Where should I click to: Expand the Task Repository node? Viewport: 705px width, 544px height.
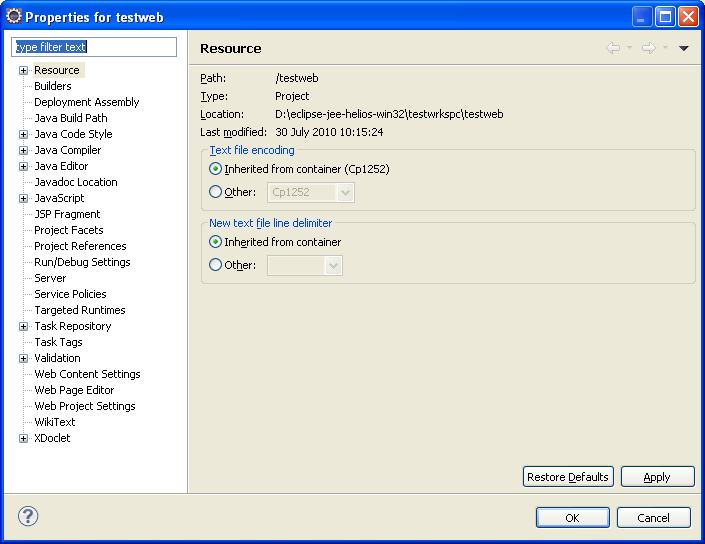coord(23,326)
